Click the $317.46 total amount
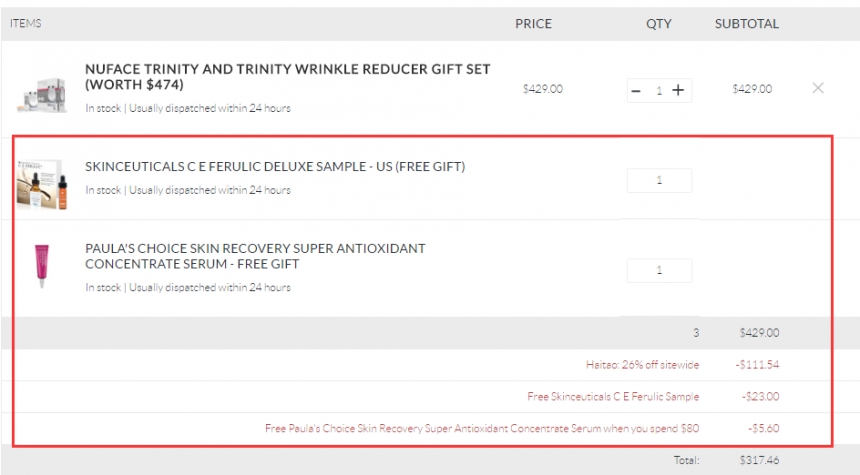 [759, 460]
